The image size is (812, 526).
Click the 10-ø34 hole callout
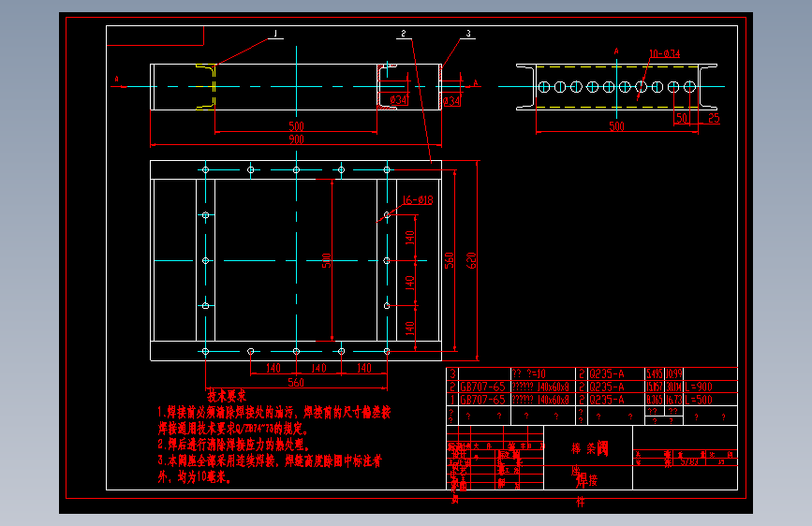(664, 53)
